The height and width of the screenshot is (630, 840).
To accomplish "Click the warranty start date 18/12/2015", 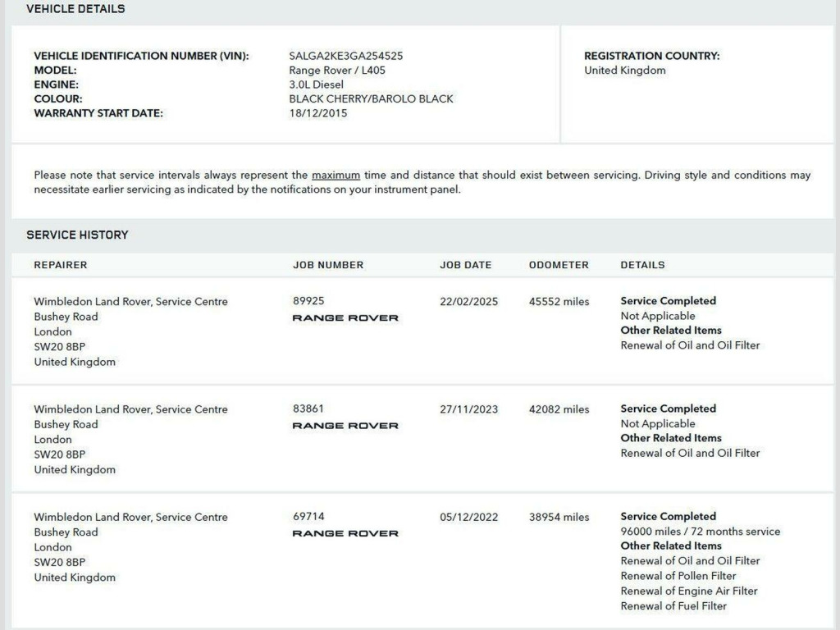I will tap(317, 113).
